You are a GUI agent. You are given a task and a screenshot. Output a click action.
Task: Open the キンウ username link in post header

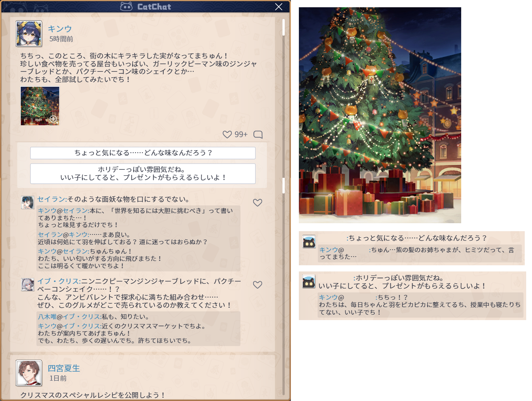(x=60, y=29)
